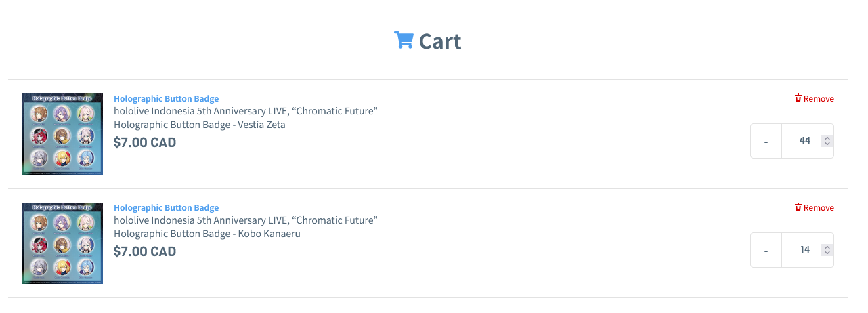Click trash icon for Vestia Zeta badge

point(798,98)
